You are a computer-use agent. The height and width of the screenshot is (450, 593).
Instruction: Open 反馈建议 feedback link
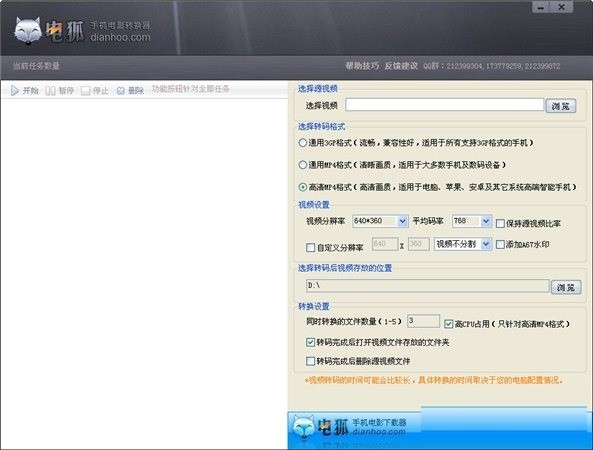pos(401,66)
